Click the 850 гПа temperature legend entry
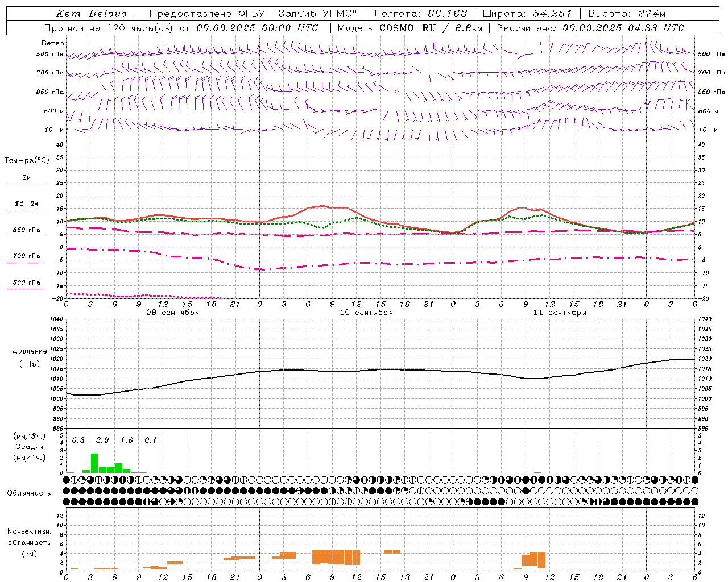 point(27,230)
